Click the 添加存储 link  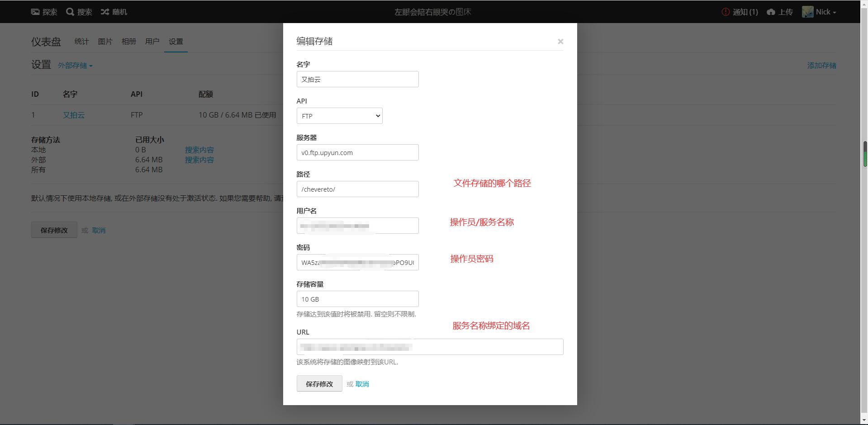click(x=821, y=65)
